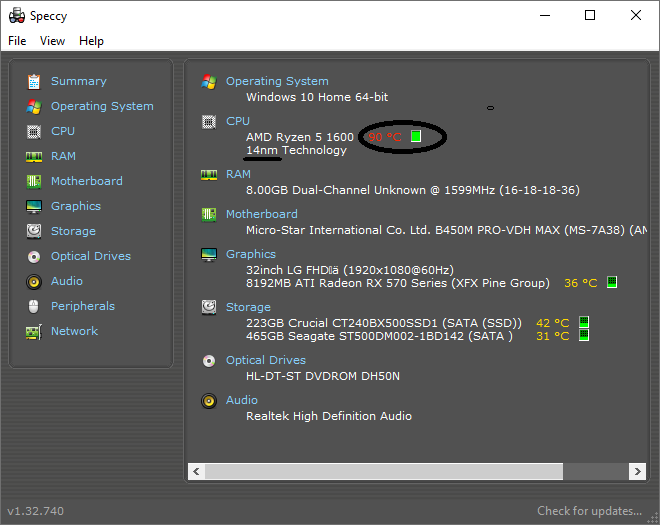Click the Network card icon in sidebar
Image resolution: width=660 pixels, height=525 pixels.
tap(34, 332)
